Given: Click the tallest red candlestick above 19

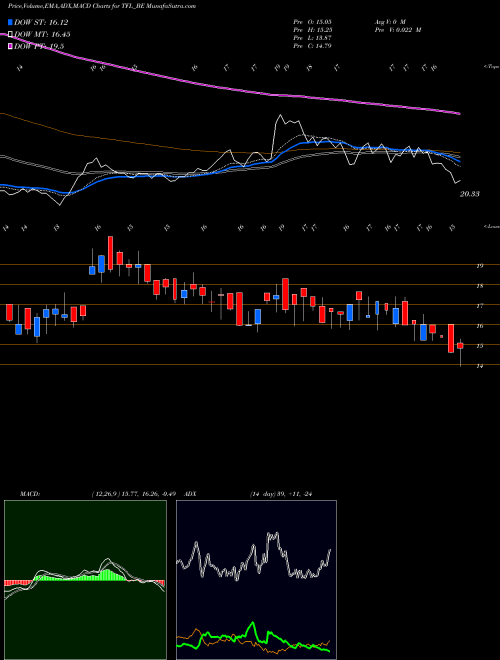Looking at the screenshot, I should pos(111,253).
